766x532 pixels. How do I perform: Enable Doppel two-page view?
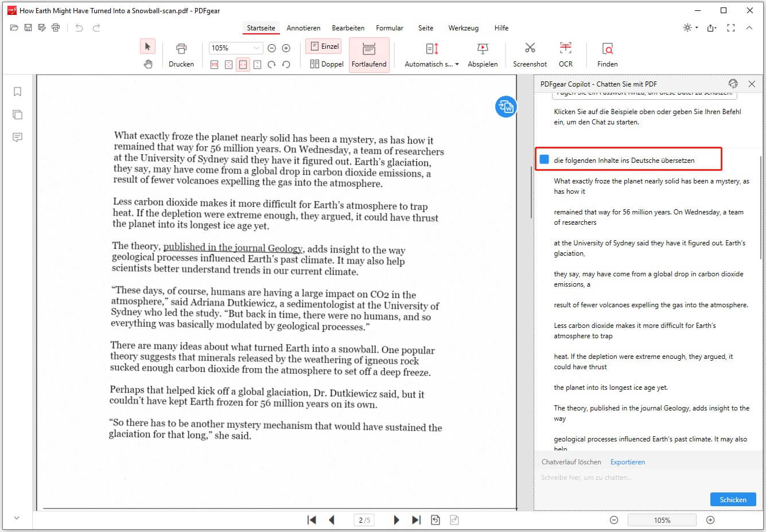[326, 64]
